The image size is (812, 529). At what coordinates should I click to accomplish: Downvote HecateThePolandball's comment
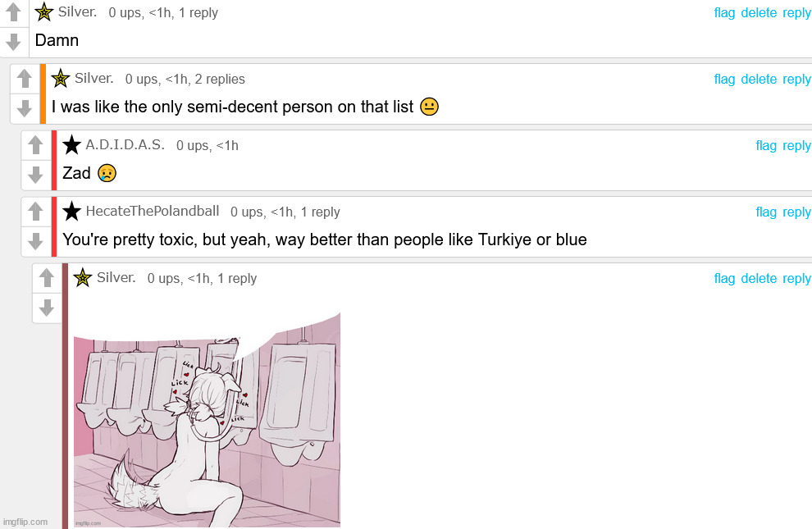[x=35, y=240]
